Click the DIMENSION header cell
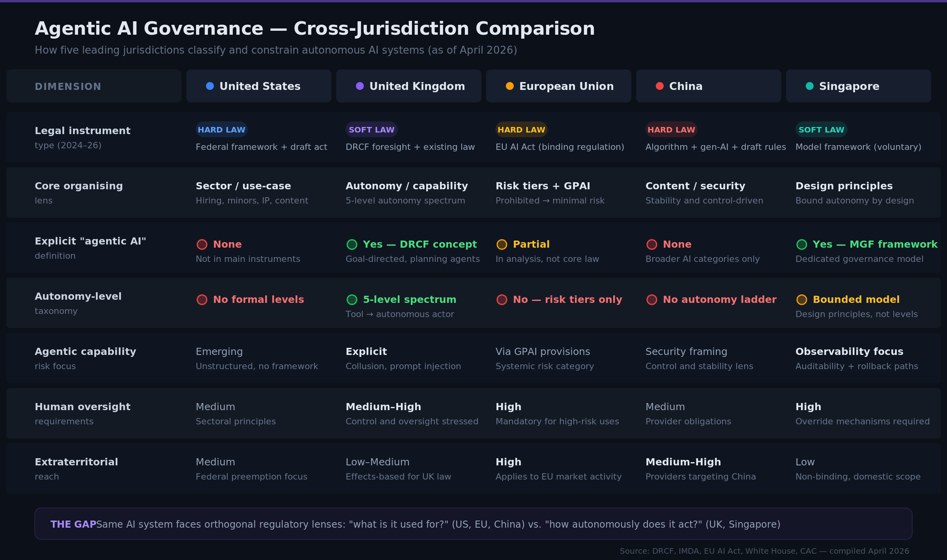This screenshot has height=560, width=947. pyautogui.click(x=94, y=86)
